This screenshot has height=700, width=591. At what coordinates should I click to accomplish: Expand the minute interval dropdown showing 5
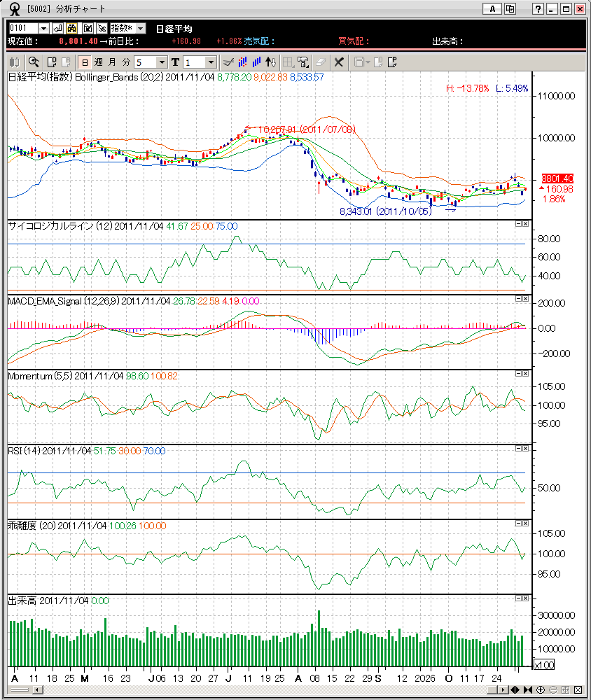(x=162, y=62)
